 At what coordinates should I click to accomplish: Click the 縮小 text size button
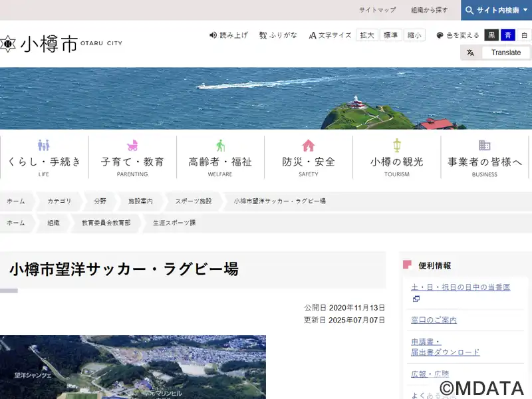point(414,35)
